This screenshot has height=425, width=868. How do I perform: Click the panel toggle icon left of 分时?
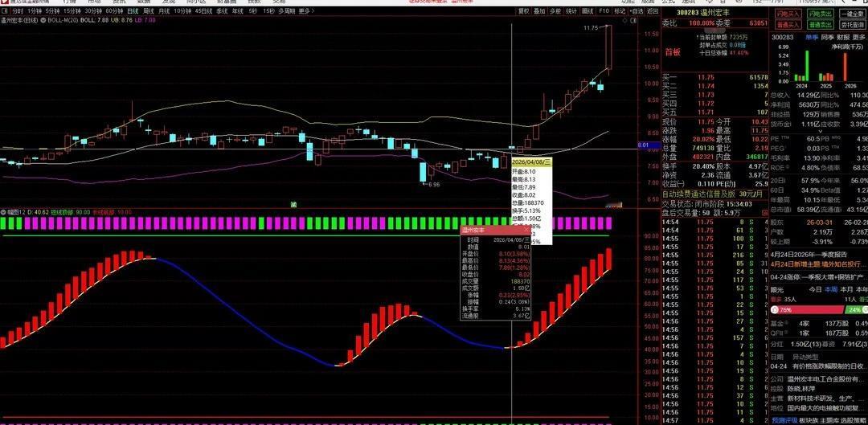5,10
